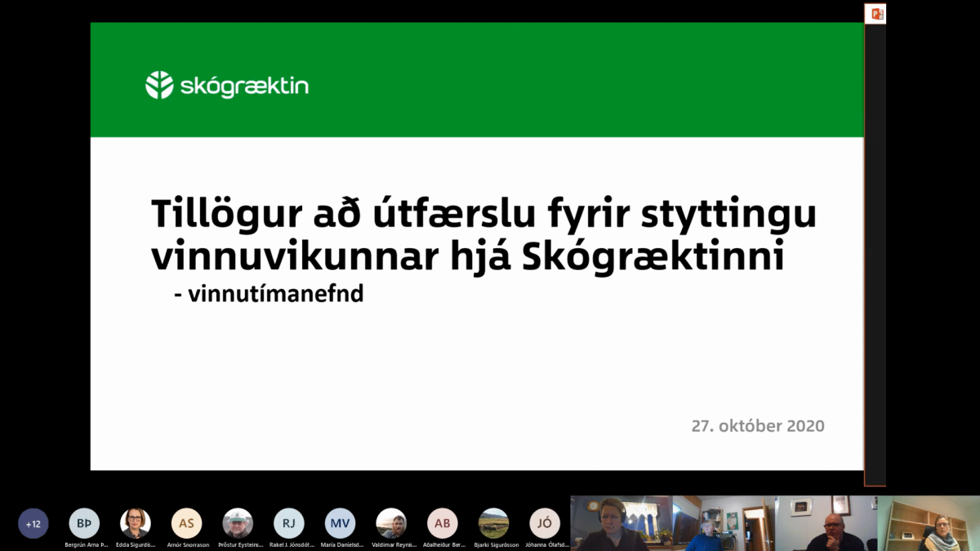
Task: Select the RJ avatar for Rakel J. Jónsdóttir
Action: click(289, 523)
